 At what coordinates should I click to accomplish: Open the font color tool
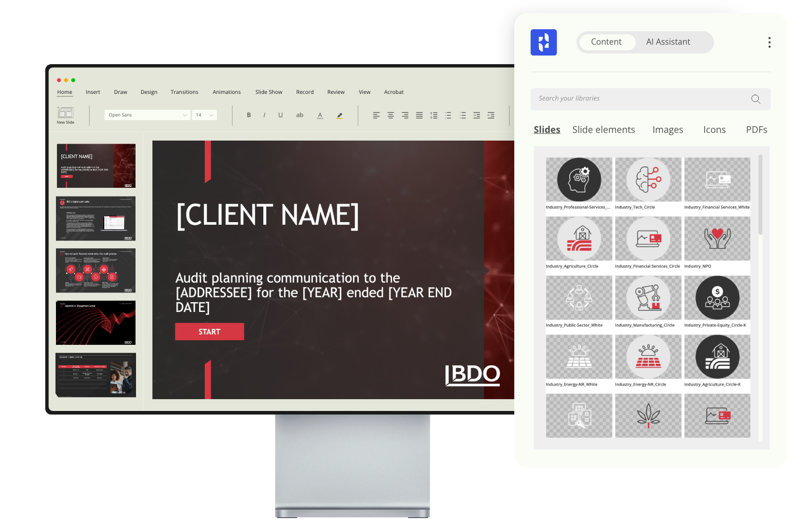320,115
